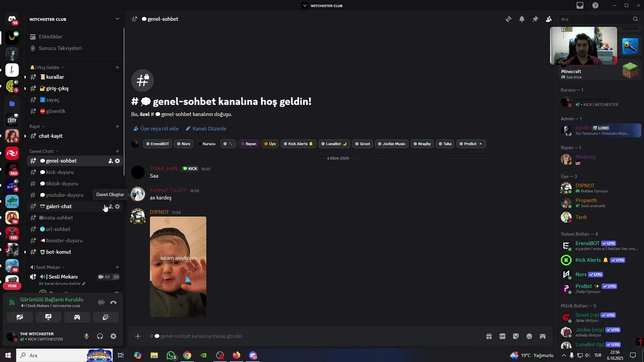Edit galeri-chat channel settings gear
Viewport: 644px width, 362px height.
[117, 207]
